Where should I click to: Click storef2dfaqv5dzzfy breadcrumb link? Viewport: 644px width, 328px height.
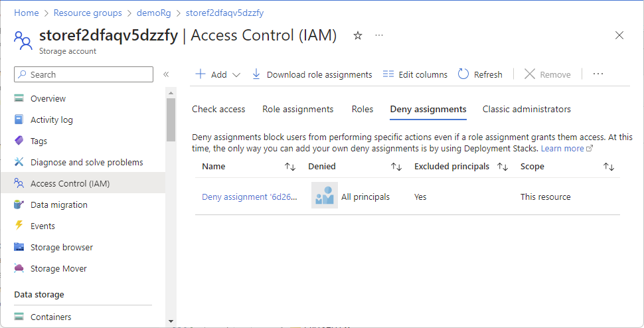pos(224,13)
